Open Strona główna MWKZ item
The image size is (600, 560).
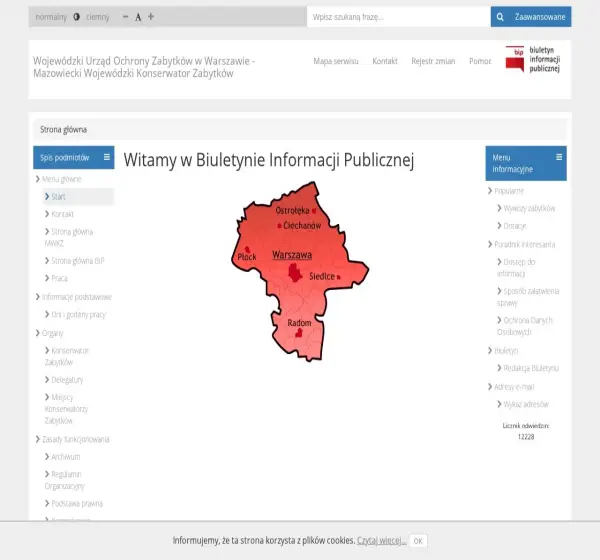(x=69, y=237)
